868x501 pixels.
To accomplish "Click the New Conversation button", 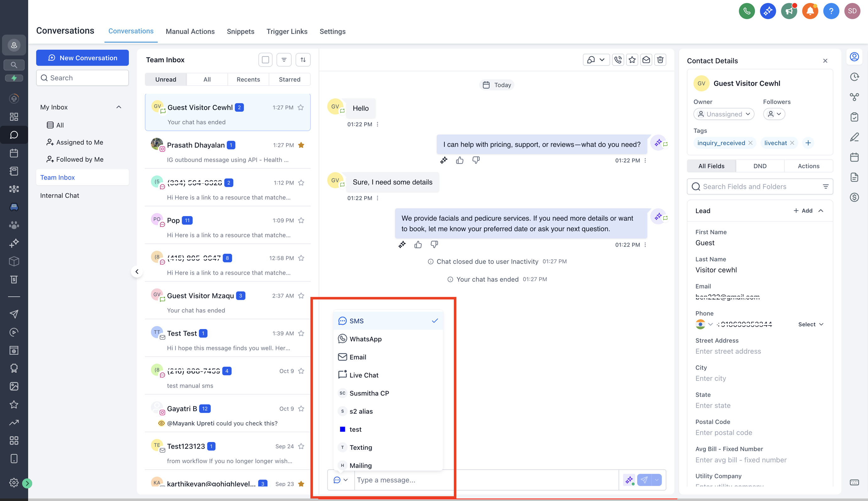I will (x=82, y=58).
